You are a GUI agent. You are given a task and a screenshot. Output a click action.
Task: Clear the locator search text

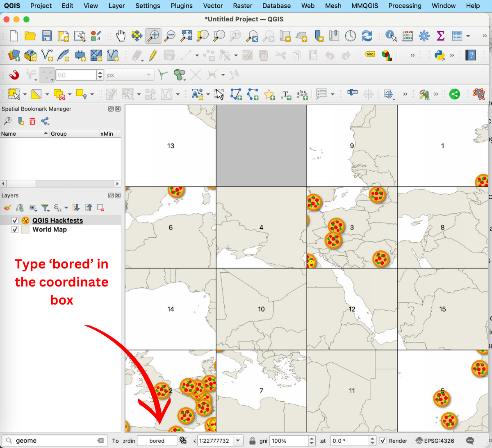pyautogui.click(x=100, y=441)
